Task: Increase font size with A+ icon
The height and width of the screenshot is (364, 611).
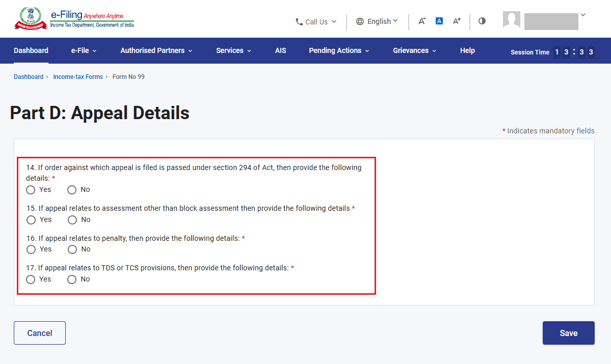Action: pyautogui.click(x=457, y=21)
